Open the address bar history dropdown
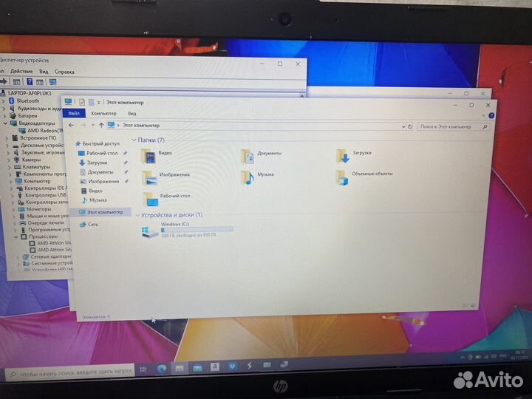This screenshot has width=532, height=399. [403, 126]
